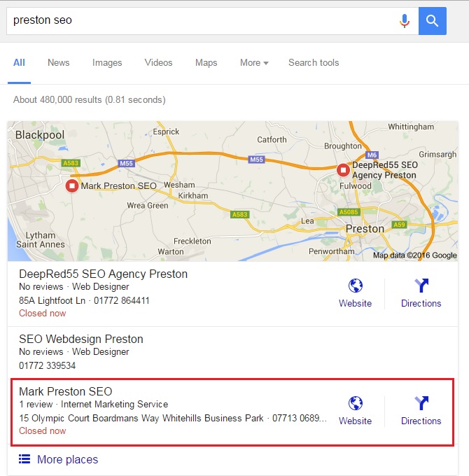Click the More places link
Screen dimensions: 469x476
67,459
